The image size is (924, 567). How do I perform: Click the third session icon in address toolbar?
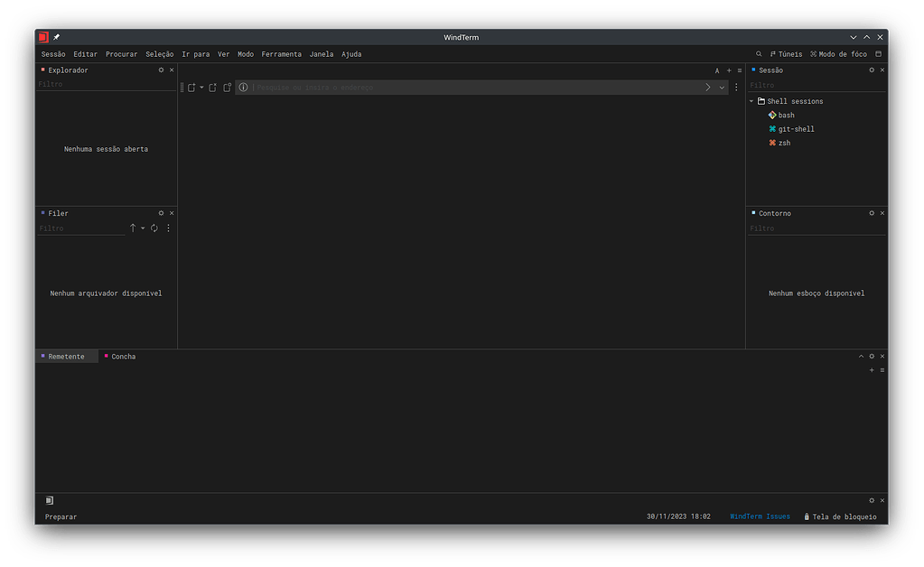(x=228, y=88)
